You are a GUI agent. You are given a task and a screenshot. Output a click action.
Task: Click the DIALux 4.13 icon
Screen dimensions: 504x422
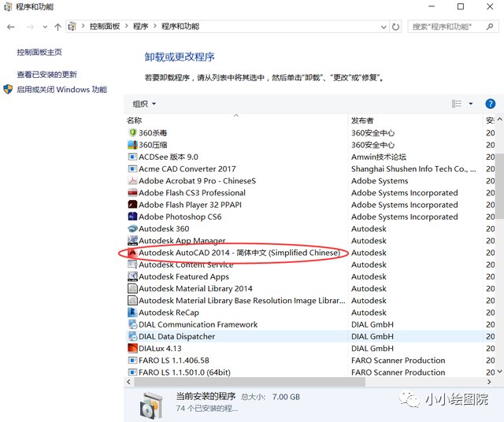point(132,348)
